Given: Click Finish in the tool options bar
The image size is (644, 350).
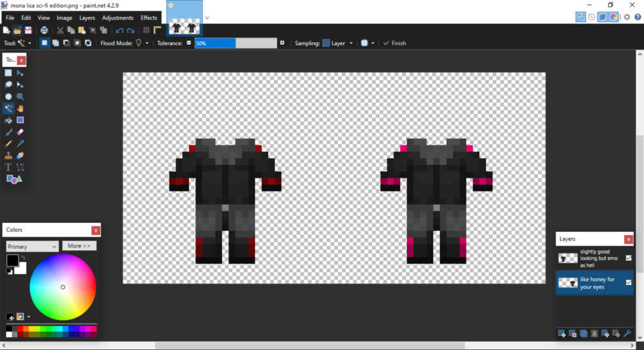Looking at the screenshot, I should pyautogui.click(x=394, y=43).
